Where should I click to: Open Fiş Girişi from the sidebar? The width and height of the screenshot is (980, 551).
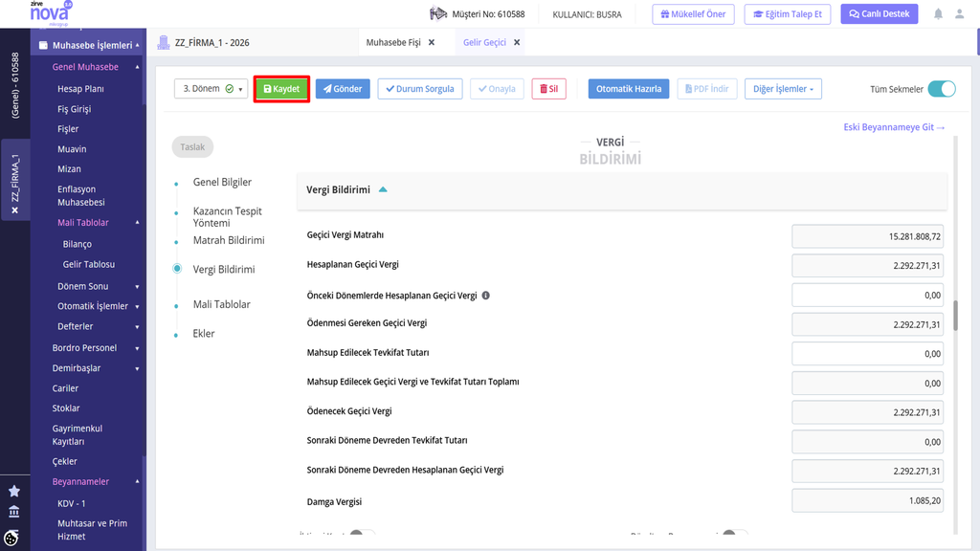coord(75,109)
